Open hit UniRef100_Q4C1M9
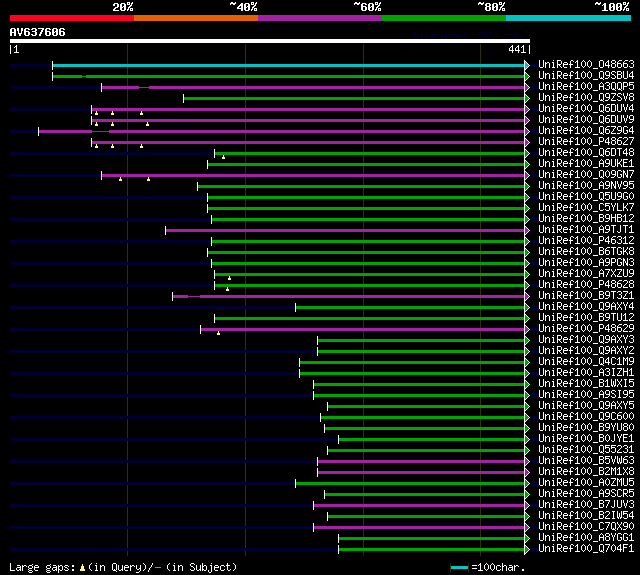 click(586, 362)
